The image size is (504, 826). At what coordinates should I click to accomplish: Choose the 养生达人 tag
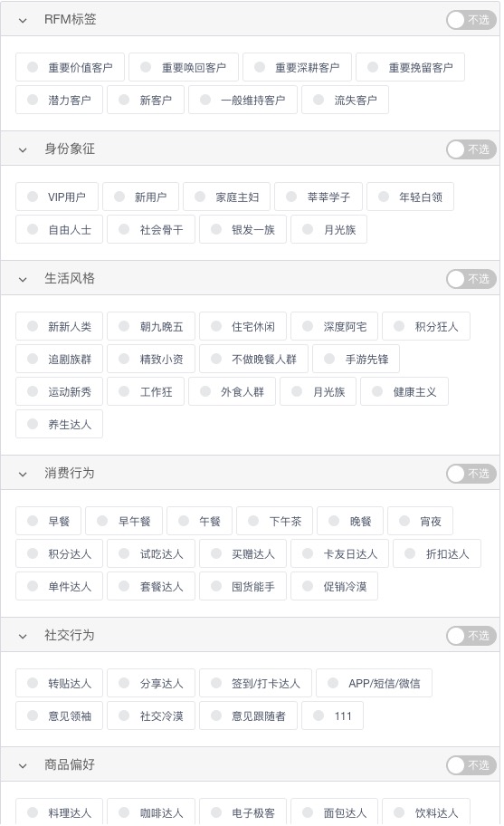click(x=59, y=425)
